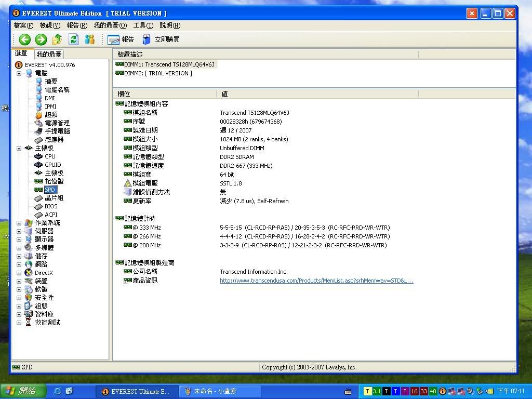Expand the 顯示器 tree node
The width and height of the screenshot is (532, 399).
(x=19, y=240)
